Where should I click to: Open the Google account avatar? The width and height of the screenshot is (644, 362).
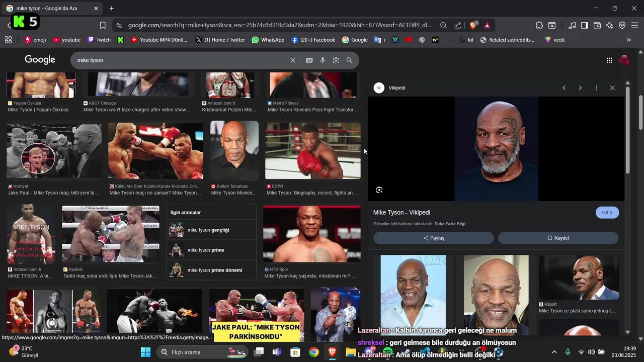tap(624, 60)
